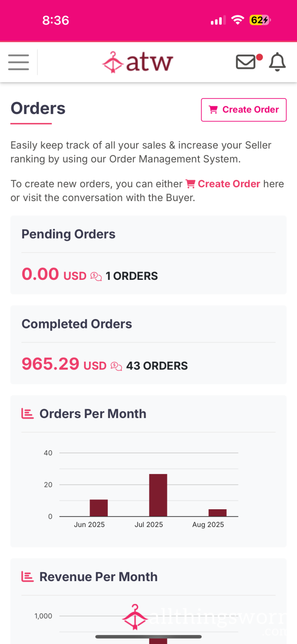Open the Completed Orders card
Screen dimensions: 297x644
click(148, 344)
